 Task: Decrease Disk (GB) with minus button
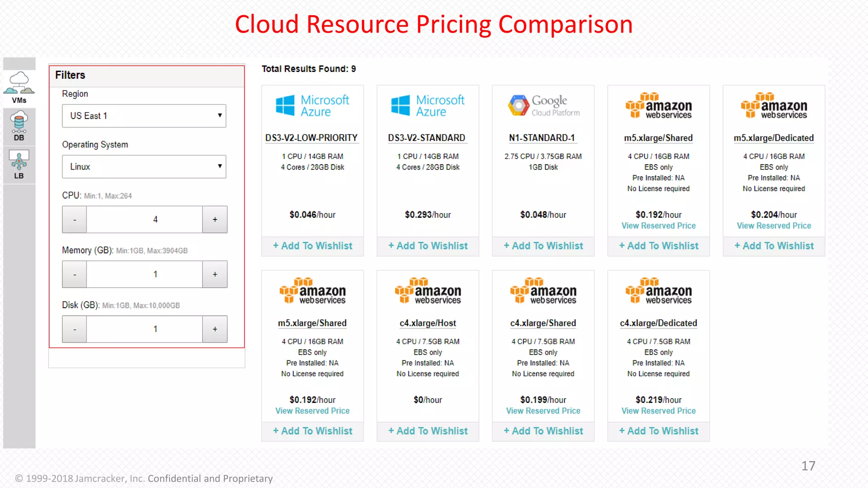click(75, 329)
